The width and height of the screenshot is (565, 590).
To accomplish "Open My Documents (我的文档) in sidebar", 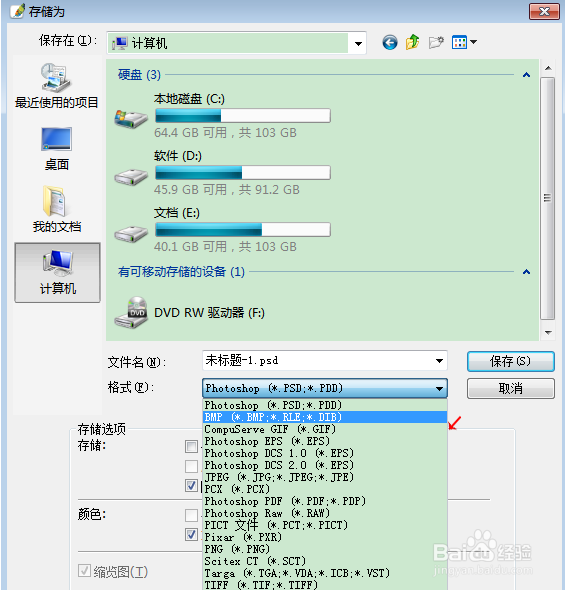I will pos(56,210).
